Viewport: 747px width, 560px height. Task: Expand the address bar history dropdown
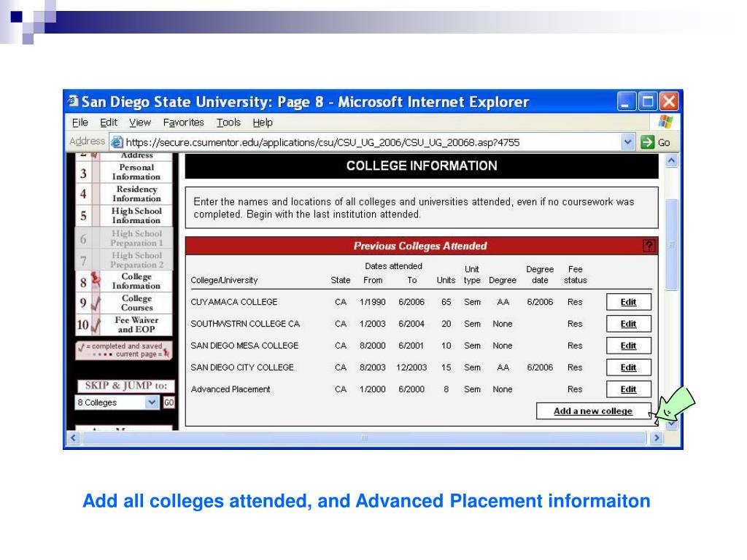point(628,142)
